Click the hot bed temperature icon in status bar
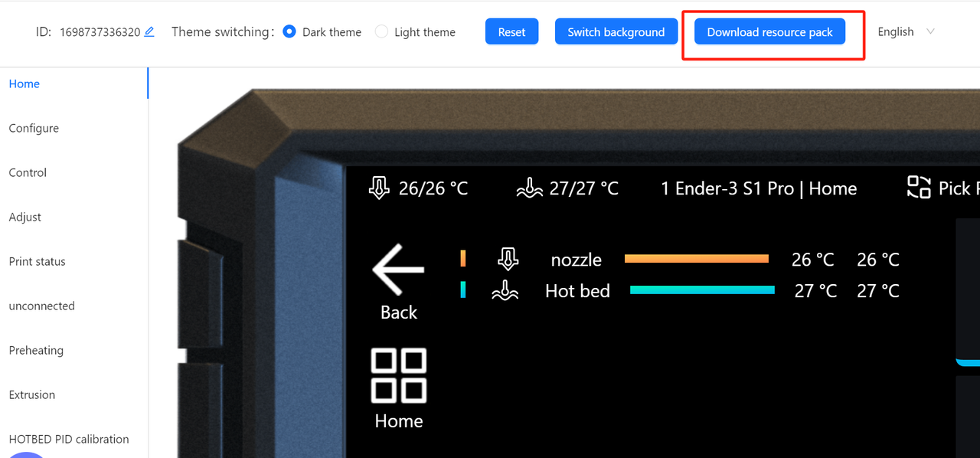 [529, 188]
